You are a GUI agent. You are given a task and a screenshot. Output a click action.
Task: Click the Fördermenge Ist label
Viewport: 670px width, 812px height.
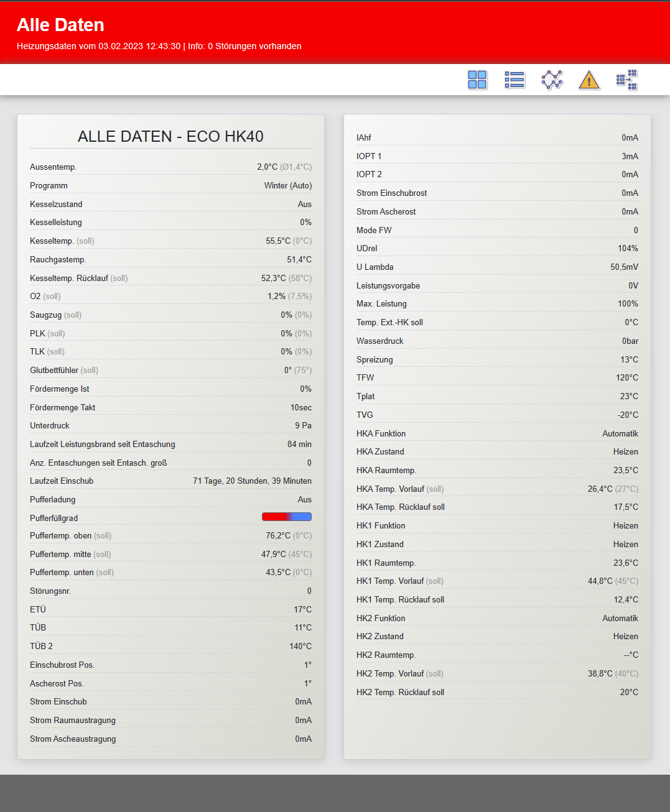coord(60,389)
